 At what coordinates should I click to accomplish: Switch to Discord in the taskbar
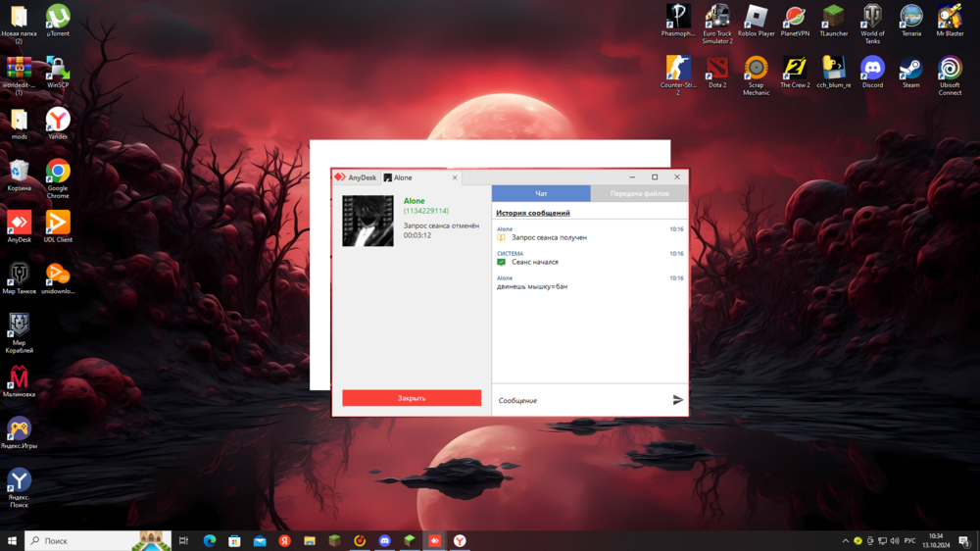[384, 540]
